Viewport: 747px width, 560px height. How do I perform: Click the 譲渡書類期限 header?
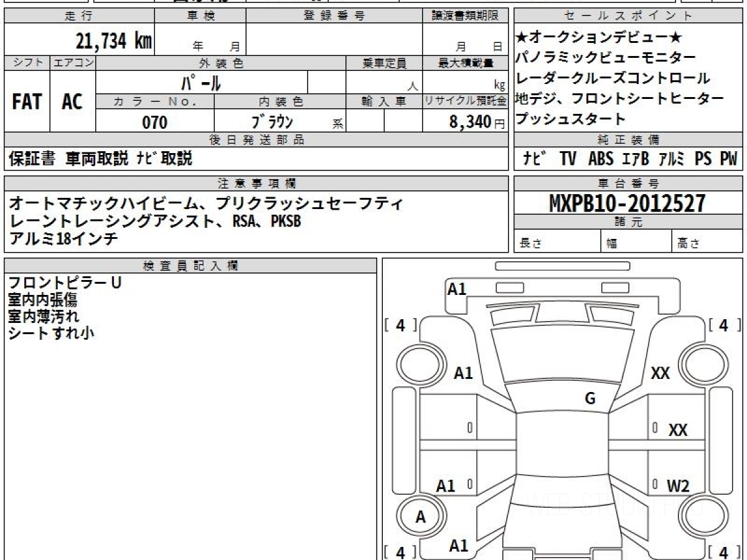[465, 16]
